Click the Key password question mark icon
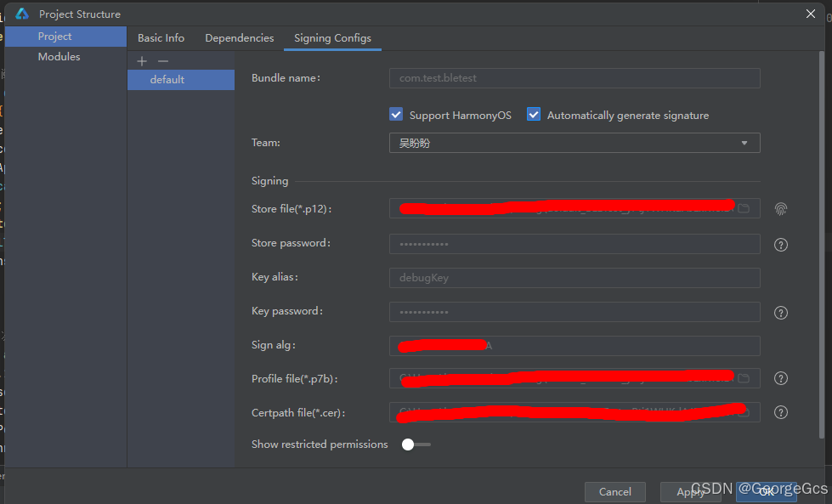 [x=780, y=312]
